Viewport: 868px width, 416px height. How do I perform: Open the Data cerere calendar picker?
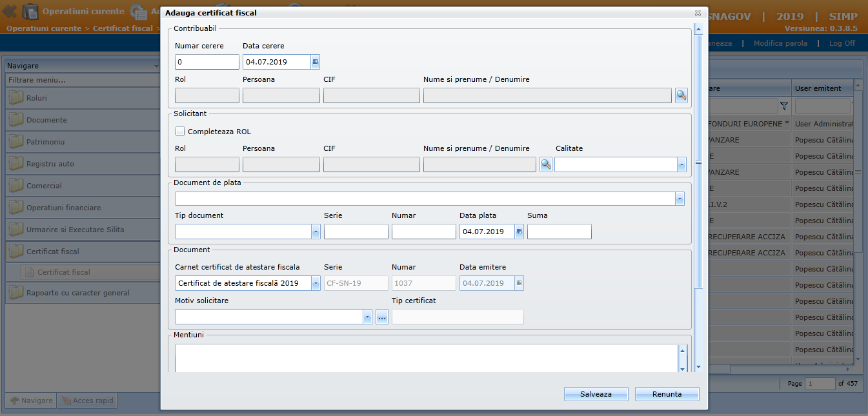click(x=315, y=62)
